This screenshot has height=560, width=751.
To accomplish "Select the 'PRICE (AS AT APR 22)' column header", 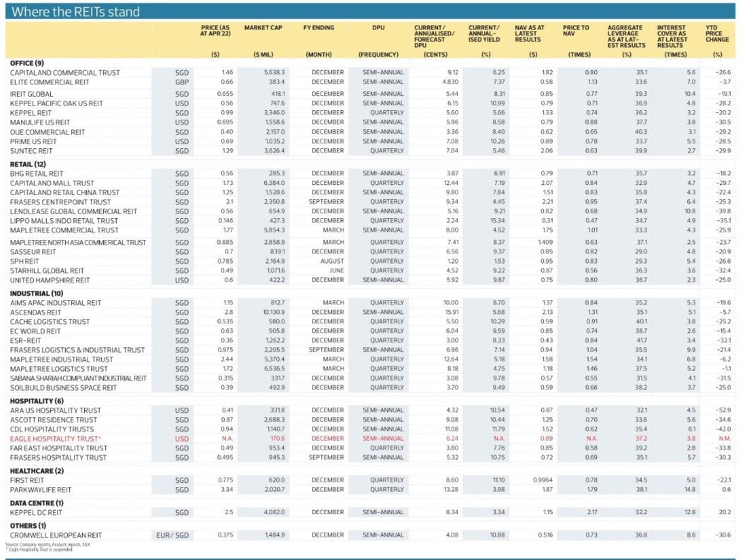I will point(215,30).
